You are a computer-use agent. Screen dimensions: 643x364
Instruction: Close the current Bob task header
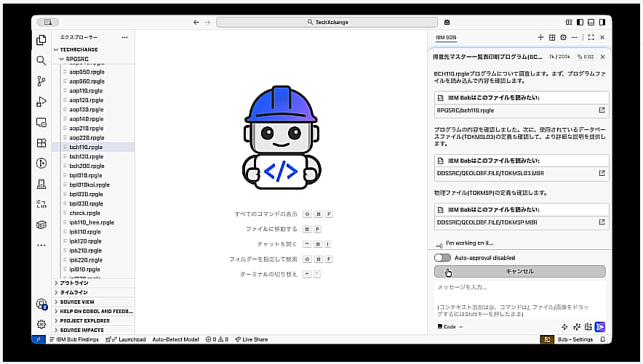tap(602, 57)
